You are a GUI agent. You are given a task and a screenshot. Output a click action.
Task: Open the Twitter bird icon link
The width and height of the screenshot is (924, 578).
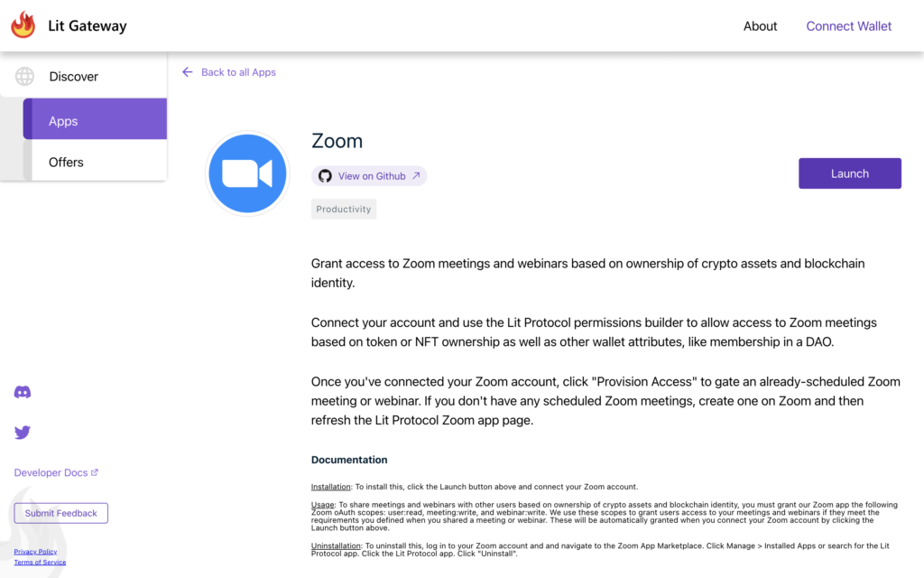pyautogui.click(x=23, y=433)
